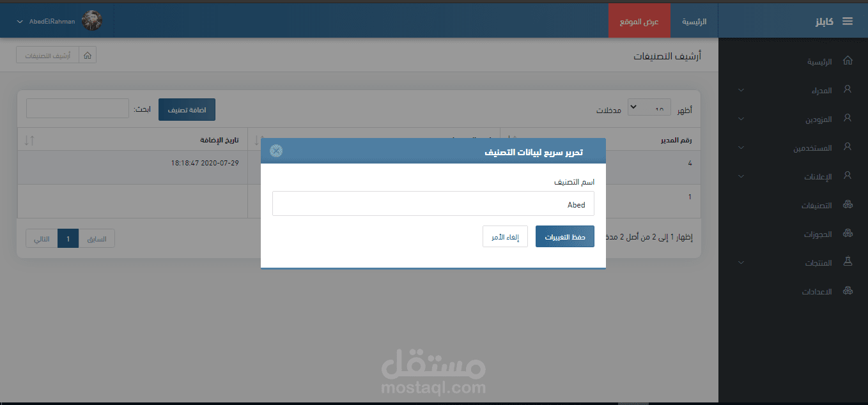This screenshot has width=868, height=405.
Task: Click the المنتجات flask icon
Action: 848,262
